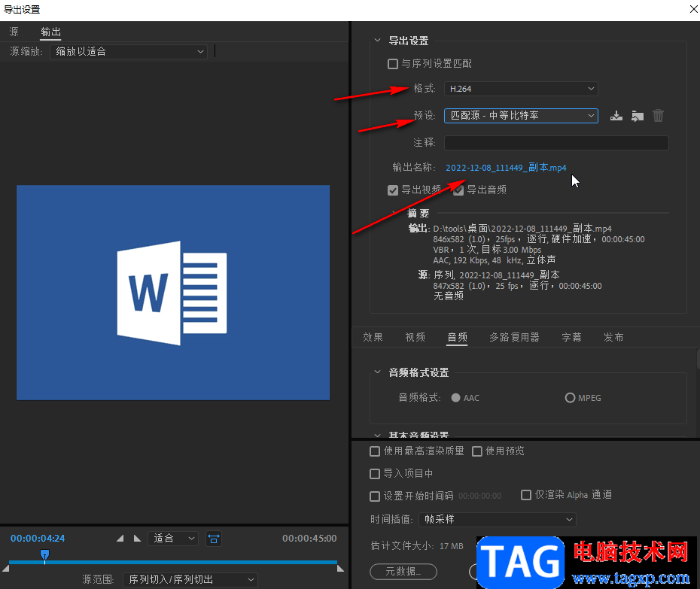The image size is (700, 589).
Task: Select the AAC audio format radio
Action: [455, 398]
